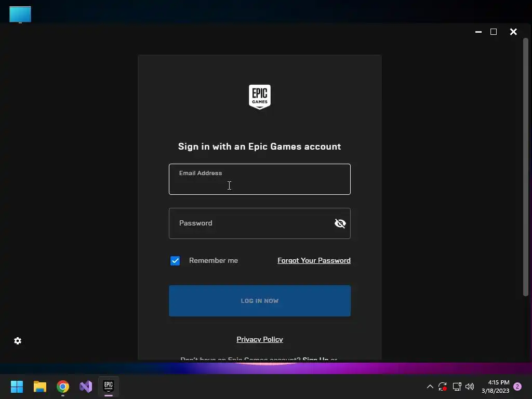532x399 pixels.
Task: Close the Epic Games launcher window
Action: click(x=513, y=32)
